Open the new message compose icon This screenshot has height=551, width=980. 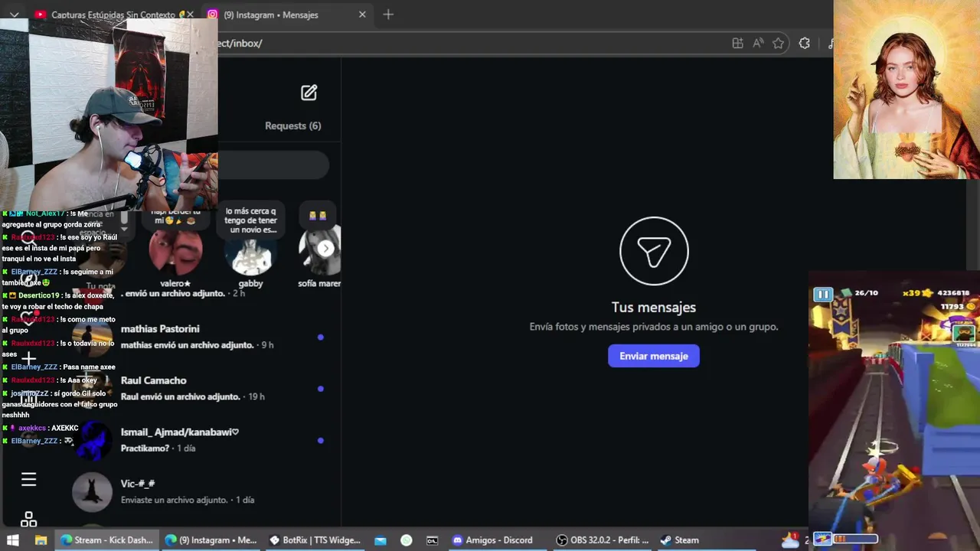(x=309, y=93)
